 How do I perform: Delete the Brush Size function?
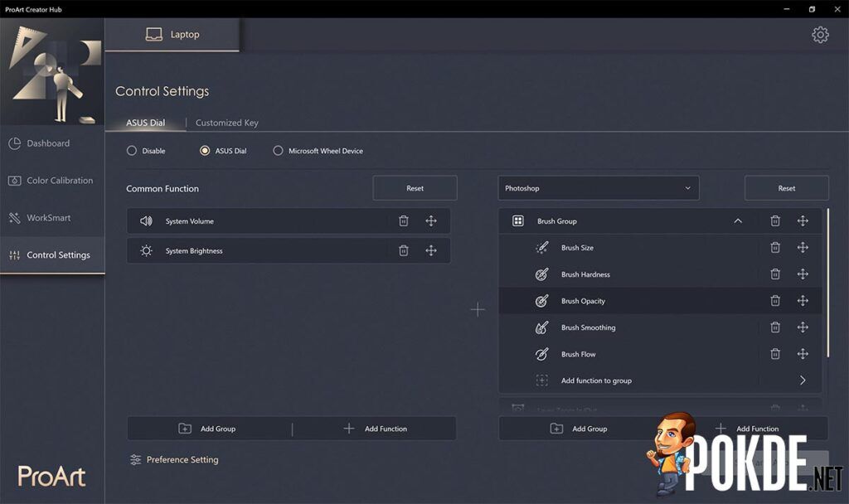(x=775, y=247)
